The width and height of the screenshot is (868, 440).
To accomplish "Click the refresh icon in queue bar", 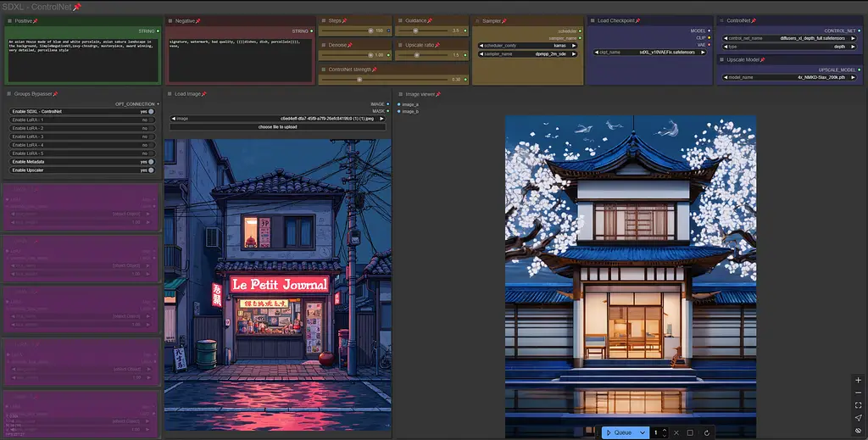I will [x=705, y=432].
